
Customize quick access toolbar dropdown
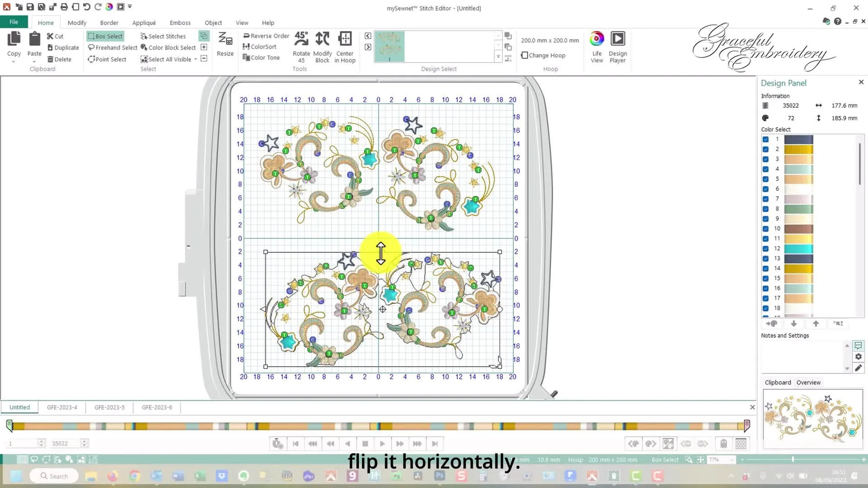coord(130,7)
